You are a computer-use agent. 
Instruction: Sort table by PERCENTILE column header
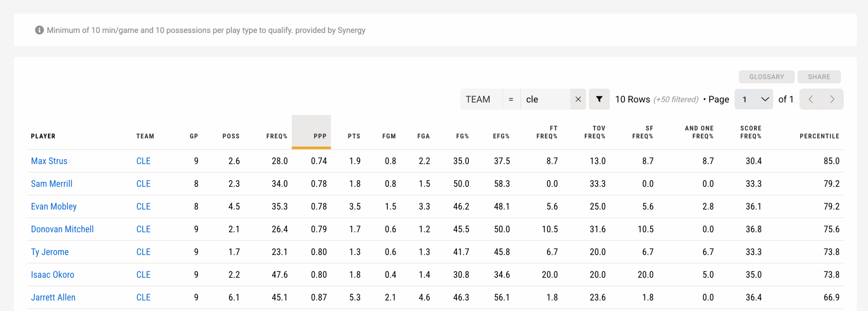(x=819, y=136)
